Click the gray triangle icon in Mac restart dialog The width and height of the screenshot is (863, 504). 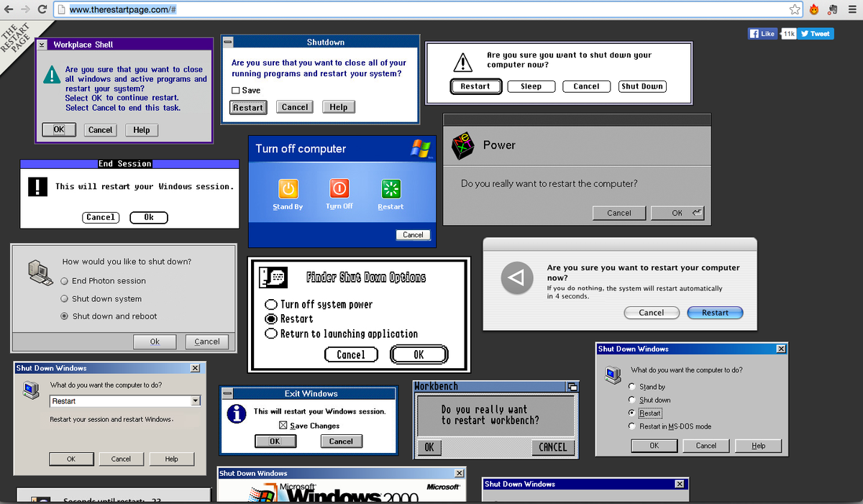pyautogui.click(x=516, y=277)
